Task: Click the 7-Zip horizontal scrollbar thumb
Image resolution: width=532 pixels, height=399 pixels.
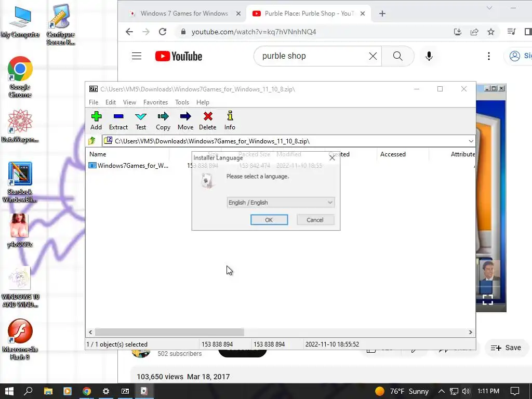Action: (169, 332)
